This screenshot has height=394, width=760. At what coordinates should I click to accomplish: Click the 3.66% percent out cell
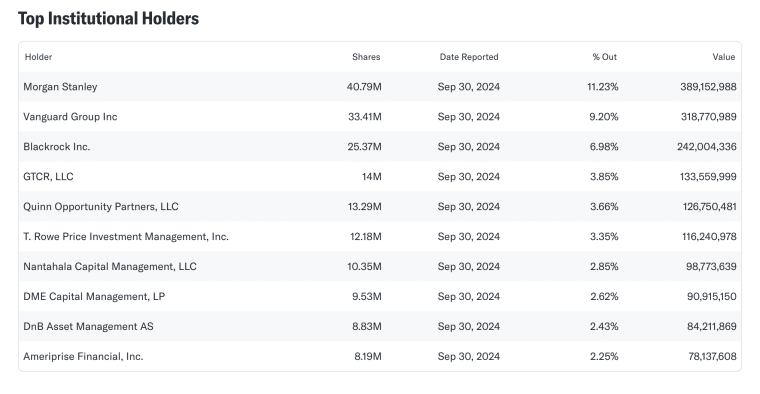604,207
